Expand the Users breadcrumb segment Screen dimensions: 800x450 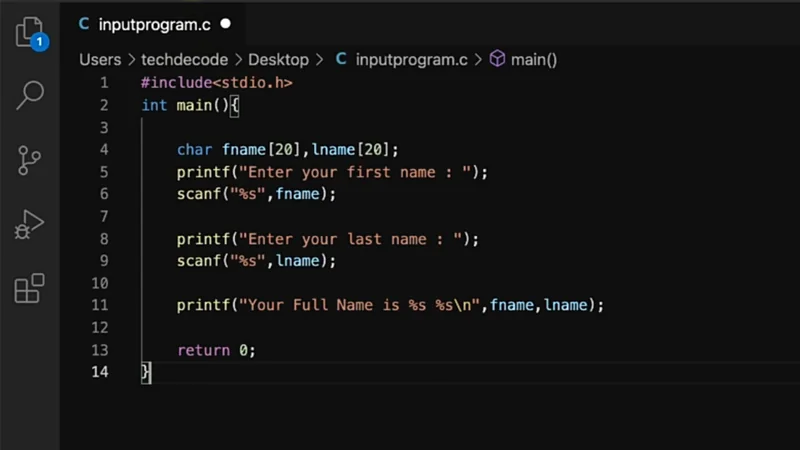click(x=100, y=60)
